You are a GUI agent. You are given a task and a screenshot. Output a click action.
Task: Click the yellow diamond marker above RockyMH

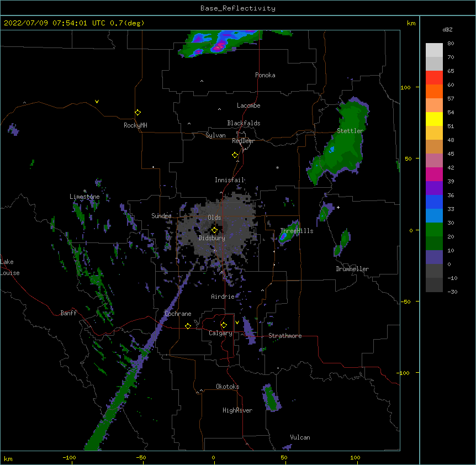138,113
